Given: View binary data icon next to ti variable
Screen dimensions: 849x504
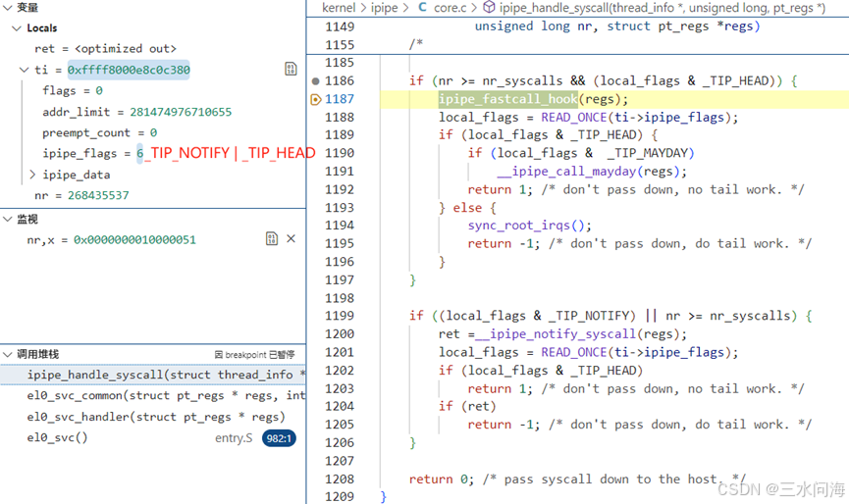Looking at the screenshot, I should (291, 69).
